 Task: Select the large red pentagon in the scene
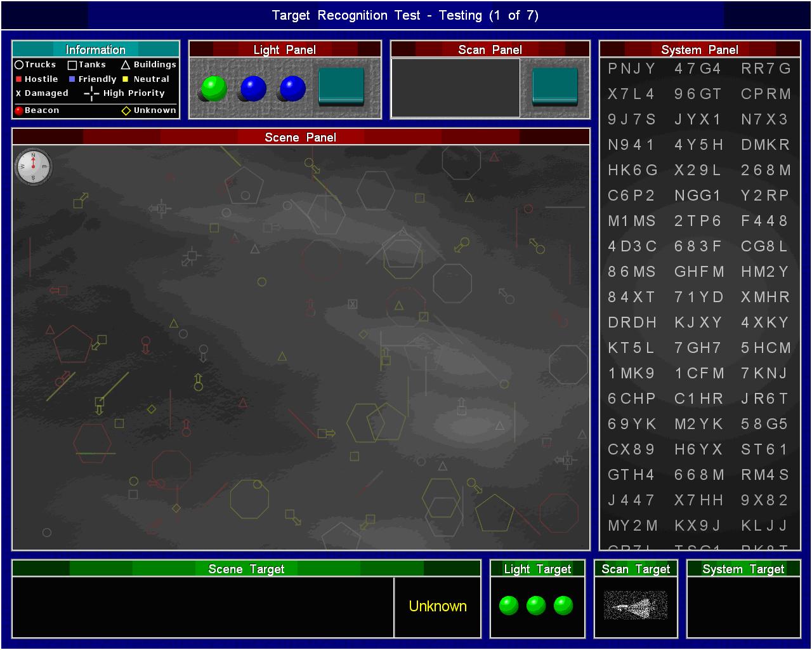click(x=72, y=345)
